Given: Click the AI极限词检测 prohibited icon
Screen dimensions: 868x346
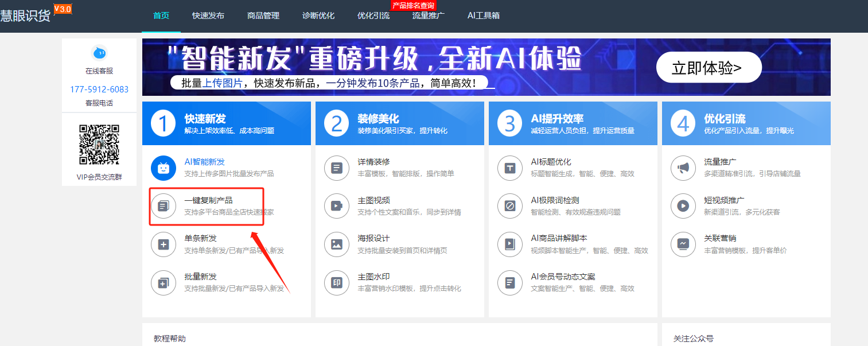Looking at the screenshot, I should click(x=510, y=206).
